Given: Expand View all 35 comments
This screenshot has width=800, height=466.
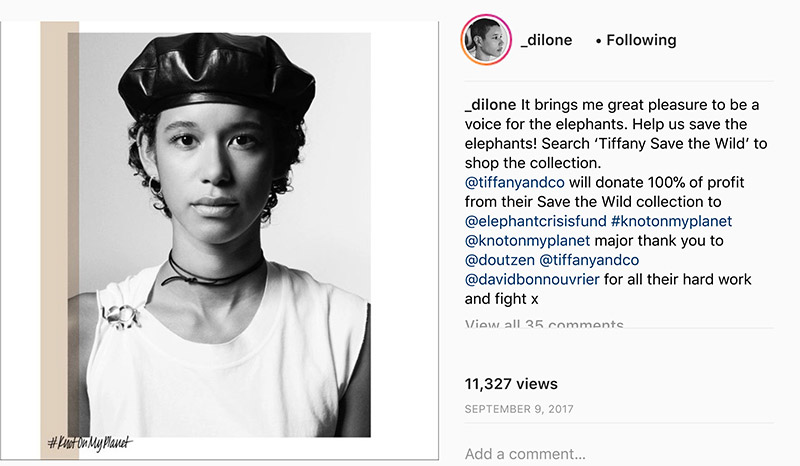Looking at the screenshot, I should tap(544, 325).
